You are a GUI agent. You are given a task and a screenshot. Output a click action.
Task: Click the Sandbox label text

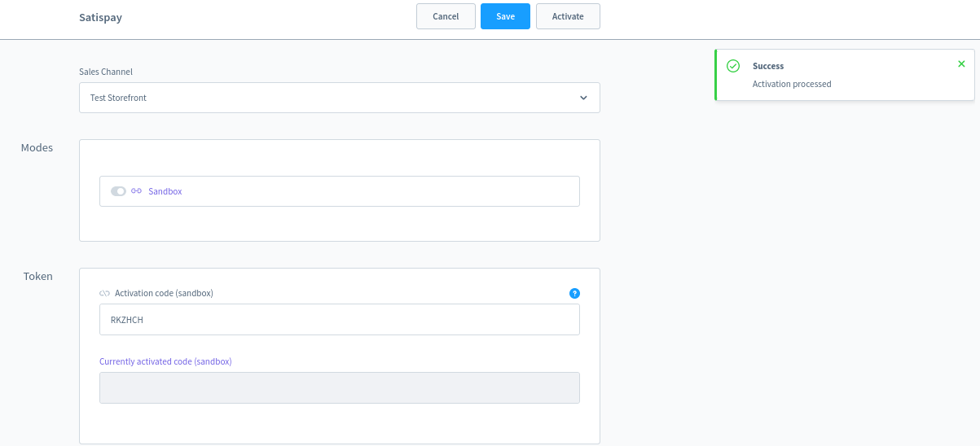[x=165, y=191]
